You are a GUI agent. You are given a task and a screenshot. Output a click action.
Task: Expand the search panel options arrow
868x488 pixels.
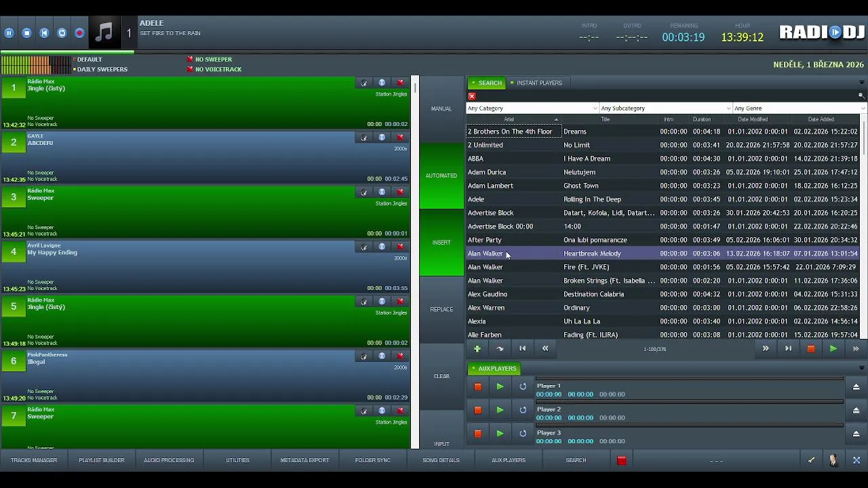(x=861, y=83)
